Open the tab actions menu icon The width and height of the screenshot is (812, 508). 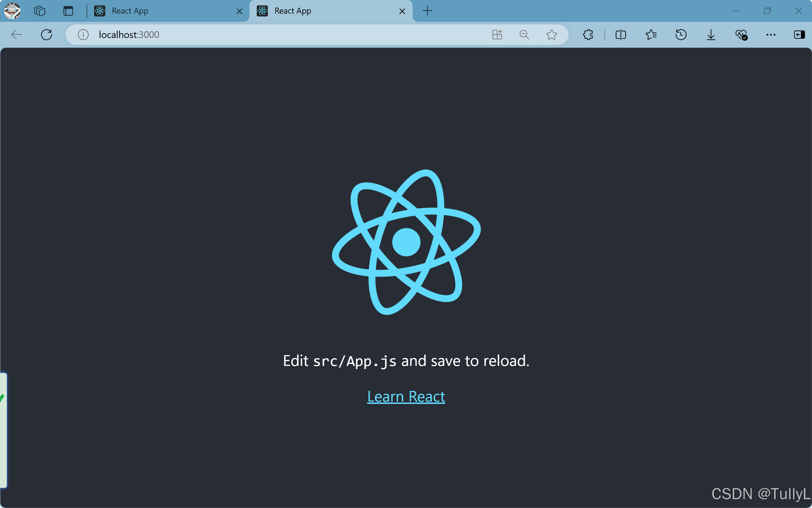click(68, 11)
